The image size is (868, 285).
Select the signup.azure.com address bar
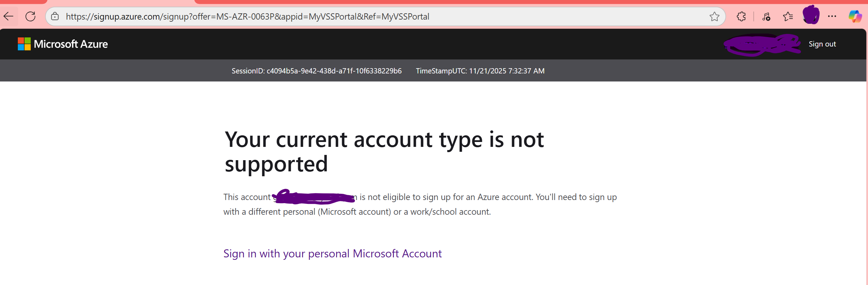[385, 16]
